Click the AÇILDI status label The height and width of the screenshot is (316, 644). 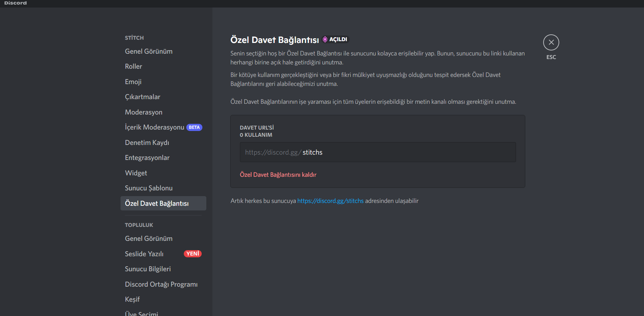(x=338, y=39)
